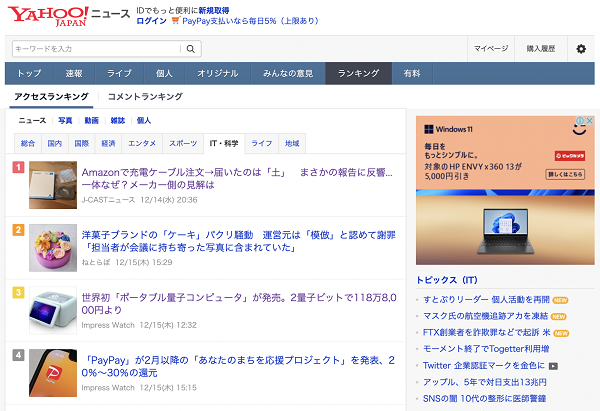This screenshot has width=600, height=411.
Task: Click the rank 4 badge
Action: [x=18, y=355]
